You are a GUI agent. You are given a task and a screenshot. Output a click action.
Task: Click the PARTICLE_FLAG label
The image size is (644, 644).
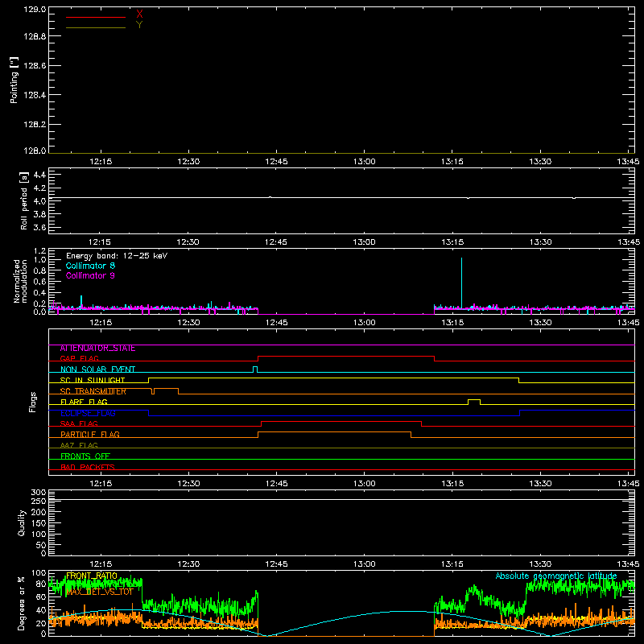90,435
